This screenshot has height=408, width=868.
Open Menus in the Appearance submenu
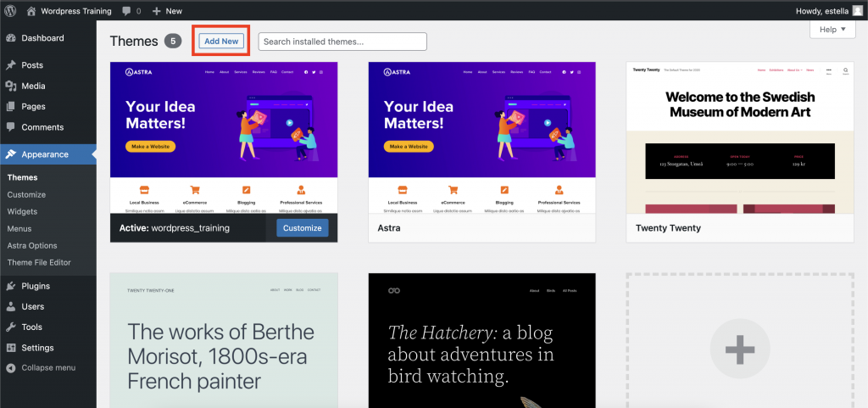(19, 229)
